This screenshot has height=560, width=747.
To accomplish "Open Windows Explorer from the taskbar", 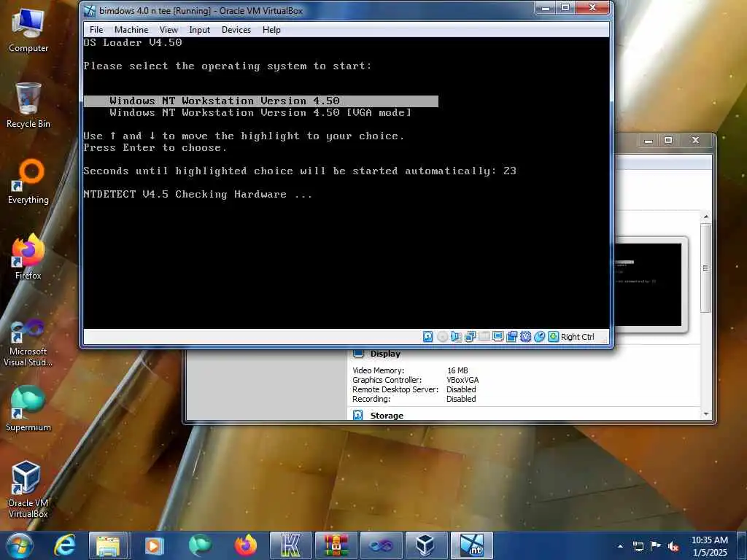I will point(108,545).
